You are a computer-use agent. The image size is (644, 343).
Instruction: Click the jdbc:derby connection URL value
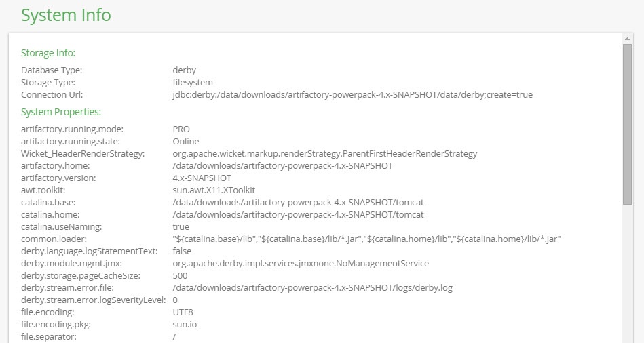(352, 95)
